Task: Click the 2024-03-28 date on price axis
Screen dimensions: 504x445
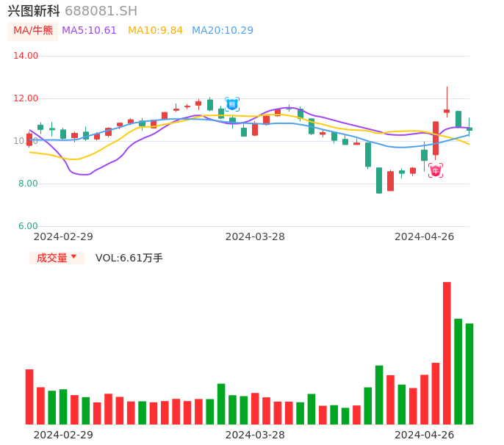Action: click(255, 236)
